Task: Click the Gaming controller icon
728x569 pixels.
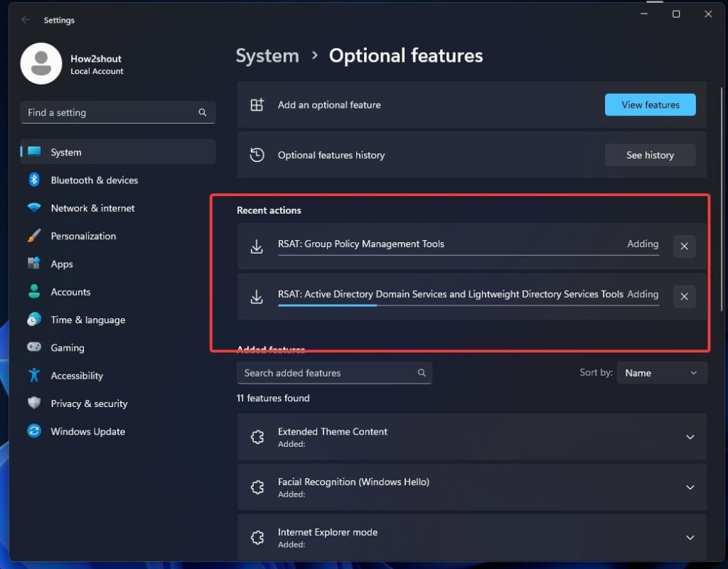Action: 34,347
